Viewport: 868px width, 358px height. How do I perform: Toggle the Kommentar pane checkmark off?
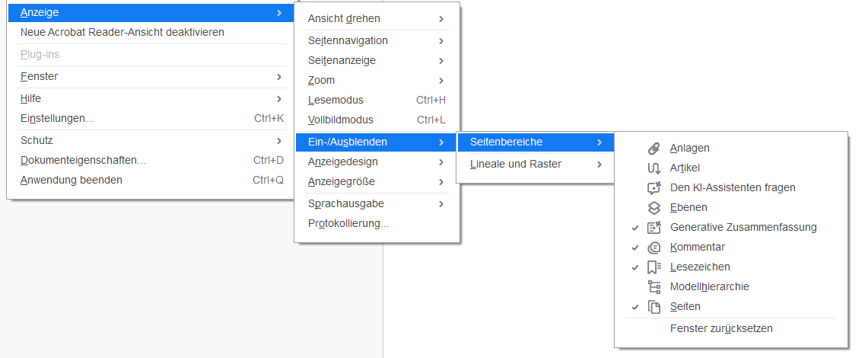(x=635, y=248)
